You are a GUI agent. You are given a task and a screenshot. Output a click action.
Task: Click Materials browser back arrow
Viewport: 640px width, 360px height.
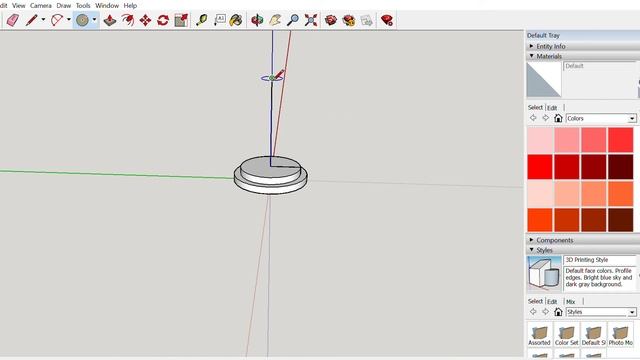tap(533, 118)
